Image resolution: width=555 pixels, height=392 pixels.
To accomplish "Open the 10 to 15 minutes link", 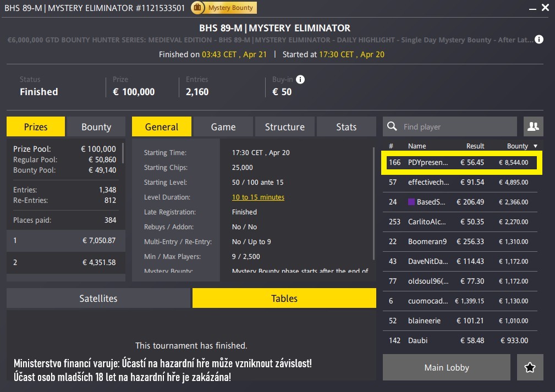I will tap(258, 197).
